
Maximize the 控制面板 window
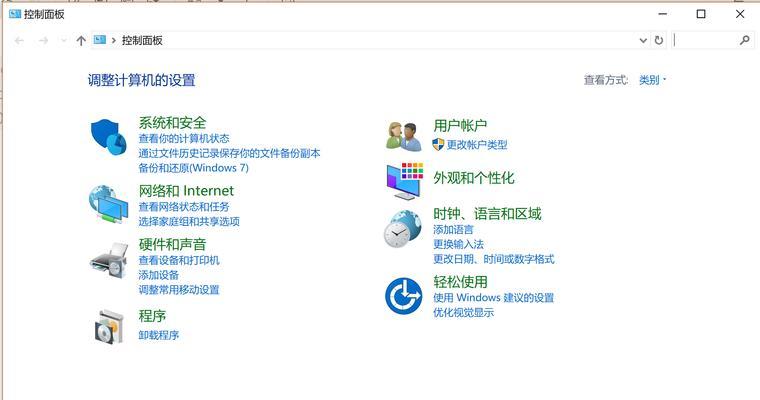[701, 14]
